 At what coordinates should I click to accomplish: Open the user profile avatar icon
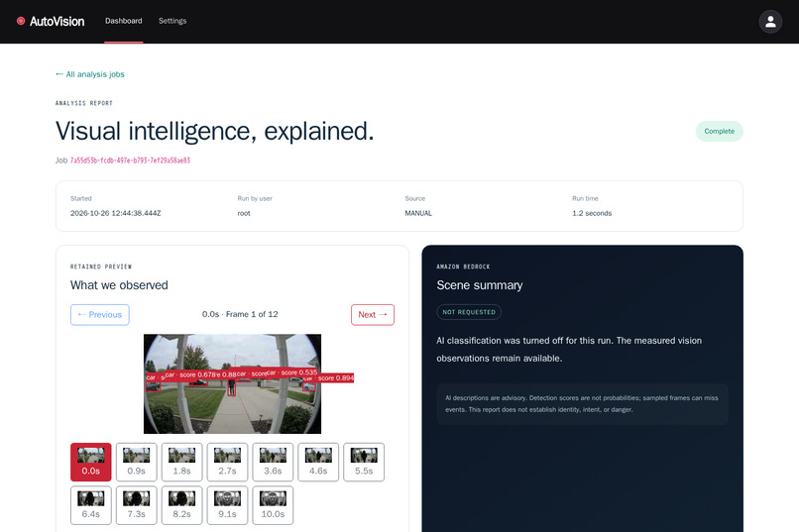pos(770,22)
